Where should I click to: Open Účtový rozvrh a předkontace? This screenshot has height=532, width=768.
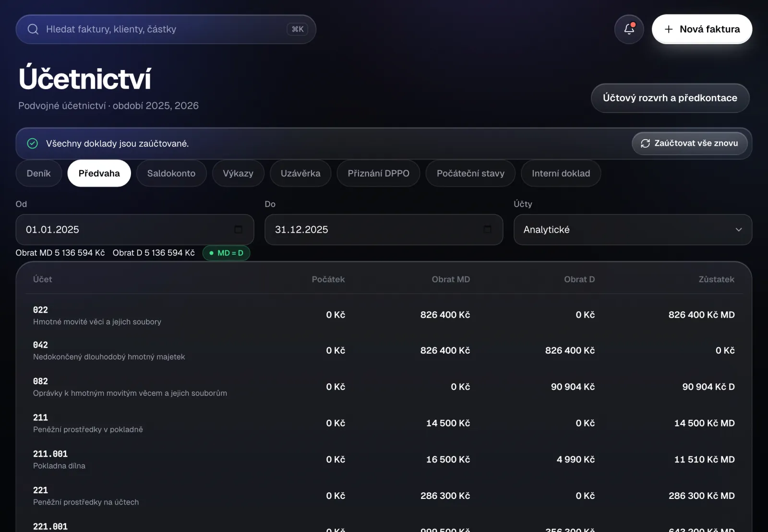670,98
